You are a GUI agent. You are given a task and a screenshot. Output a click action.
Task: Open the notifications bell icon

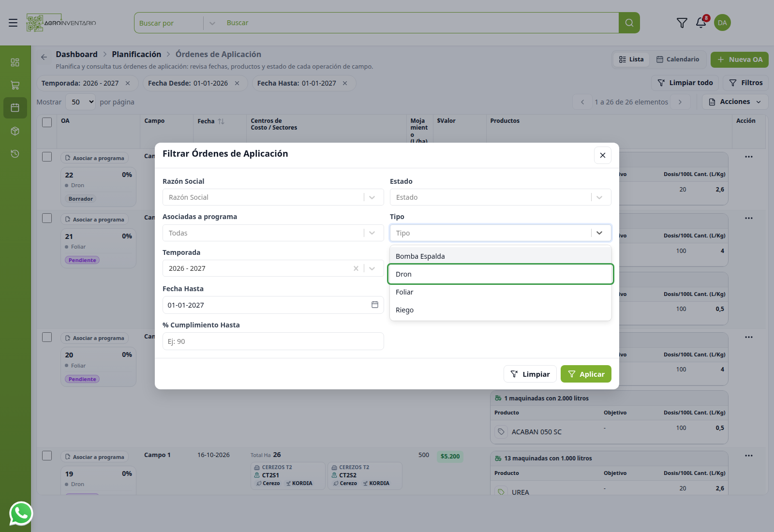pos(701,22)
